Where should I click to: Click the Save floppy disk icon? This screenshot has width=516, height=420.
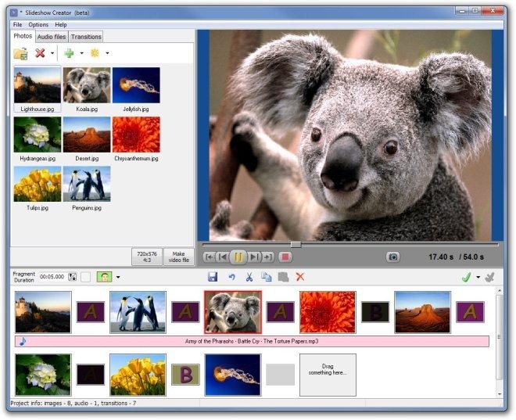213,277
